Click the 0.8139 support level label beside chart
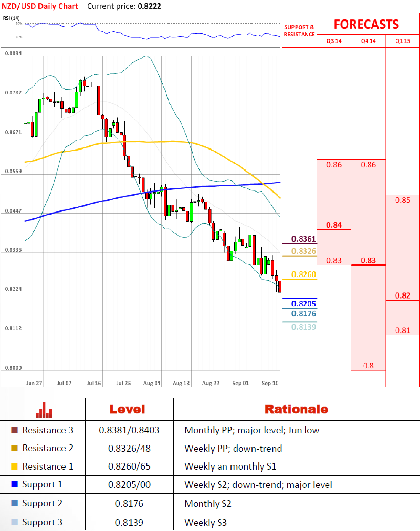The image size is (420, 531). tap(304, 327)
